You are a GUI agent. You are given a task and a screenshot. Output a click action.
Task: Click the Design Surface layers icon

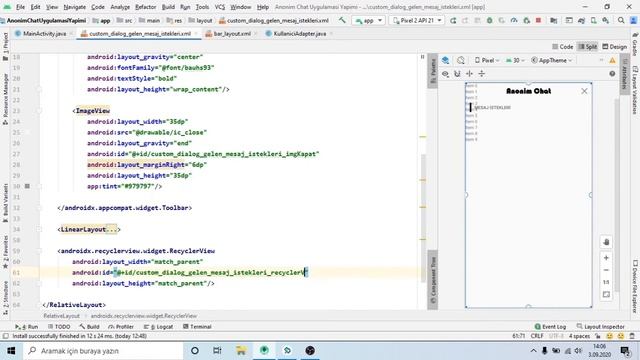[x=445, y=60]
